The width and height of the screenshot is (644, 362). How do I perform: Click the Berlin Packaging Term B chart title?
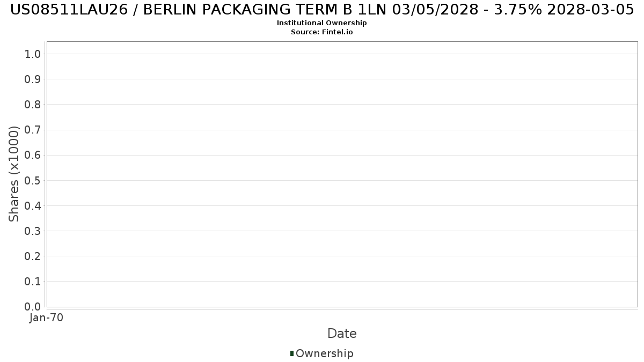(x=322, y=10)
